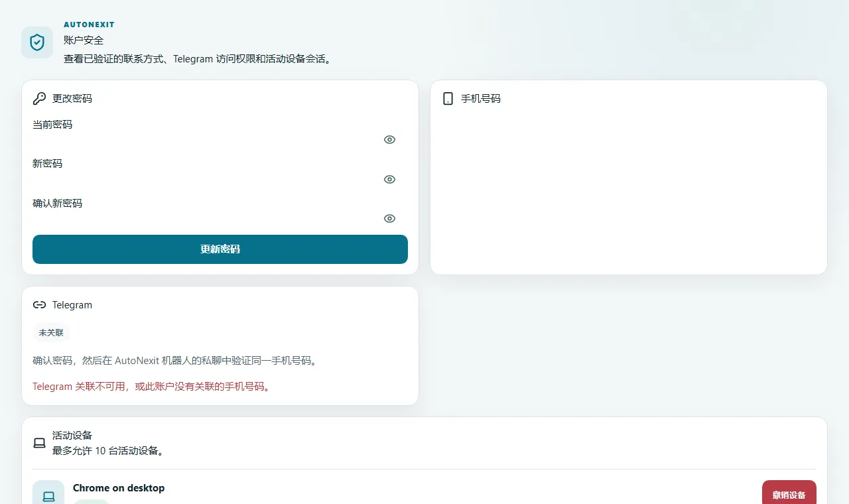849x504 pixels.
Task: Click the 最多允许 10 台活动设备 note
Action: 109,451
